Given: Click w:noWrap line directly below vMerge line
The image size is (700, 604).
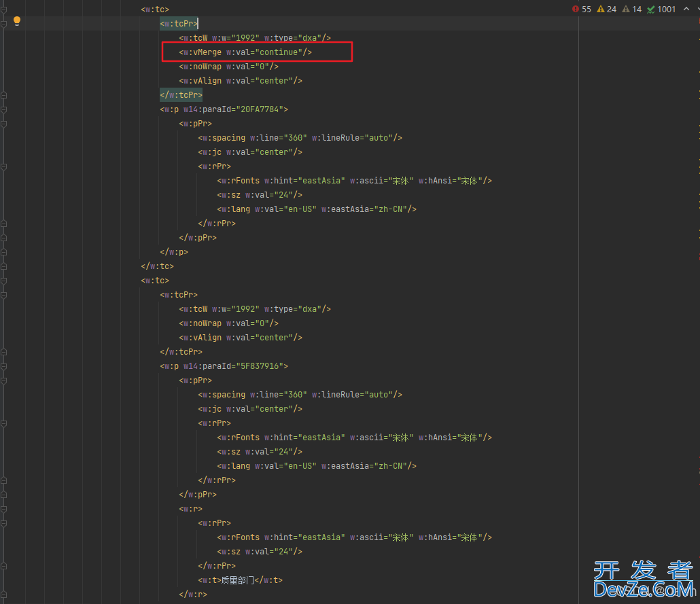Looking at the screenshot, I should pos(228,67).
